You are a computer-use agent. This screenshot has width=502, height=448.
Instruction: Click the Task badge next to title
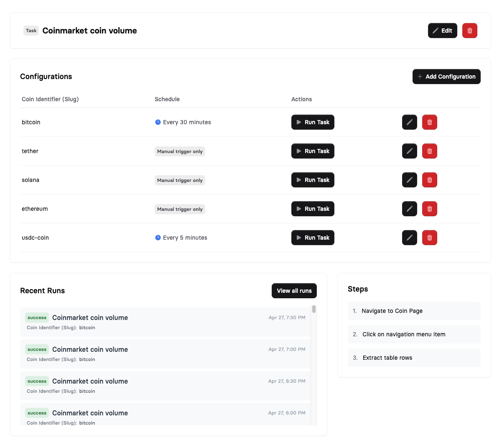(31, 31)
